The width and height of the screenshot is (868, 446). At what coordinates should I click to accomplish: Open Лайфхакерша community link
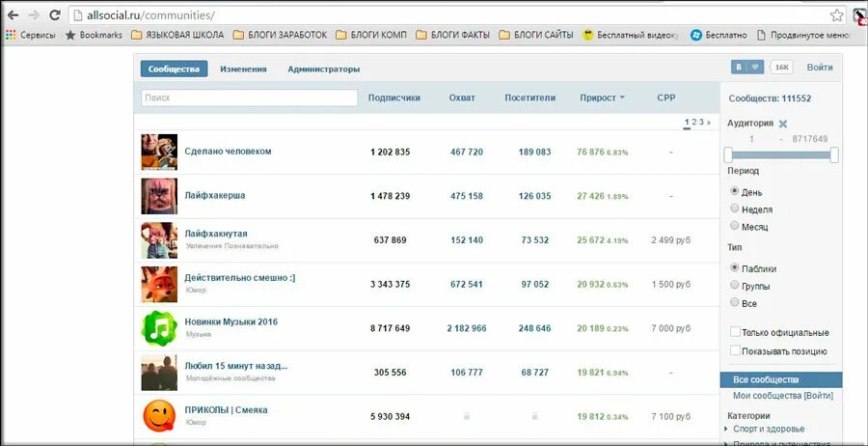pos(215,196)
